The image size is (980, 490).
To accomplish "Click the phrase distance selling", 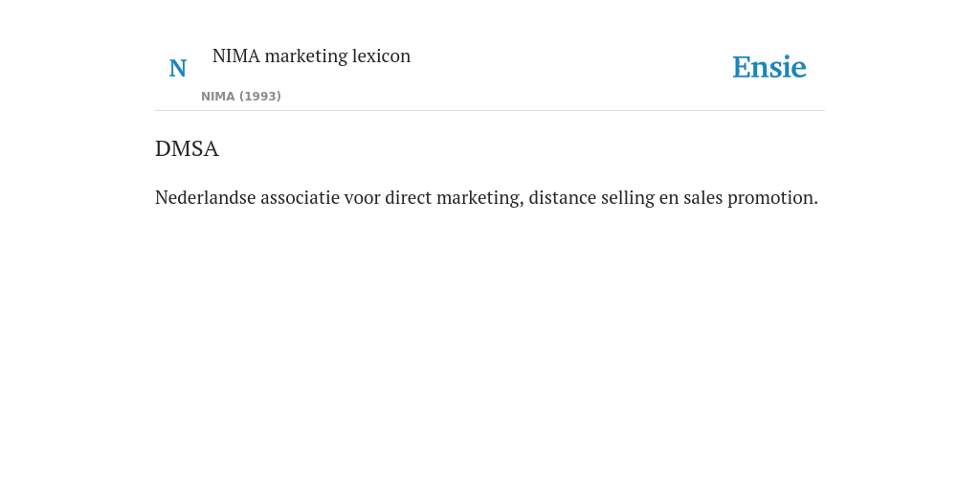I will (591, 198).
